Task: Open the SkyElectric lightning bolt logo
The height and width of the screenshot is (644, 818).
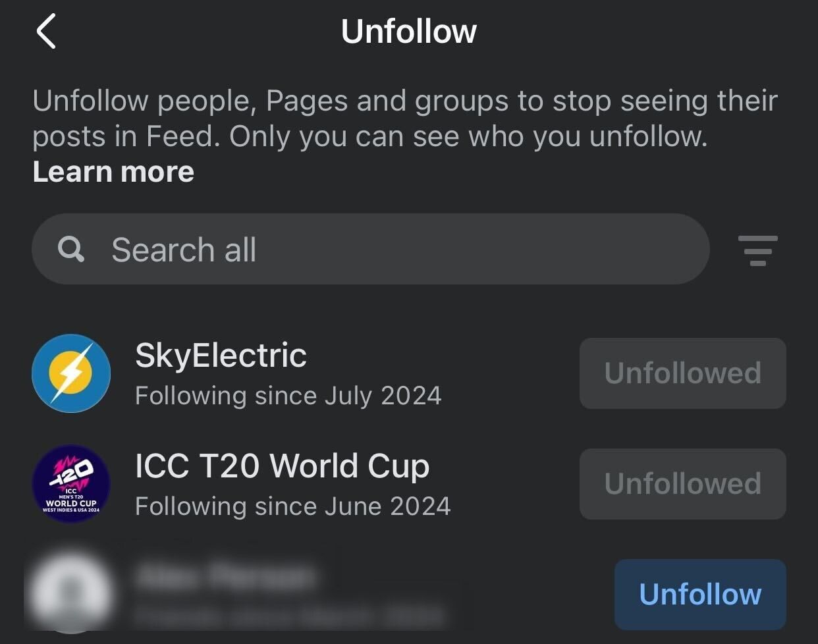Action: [71, 373]
